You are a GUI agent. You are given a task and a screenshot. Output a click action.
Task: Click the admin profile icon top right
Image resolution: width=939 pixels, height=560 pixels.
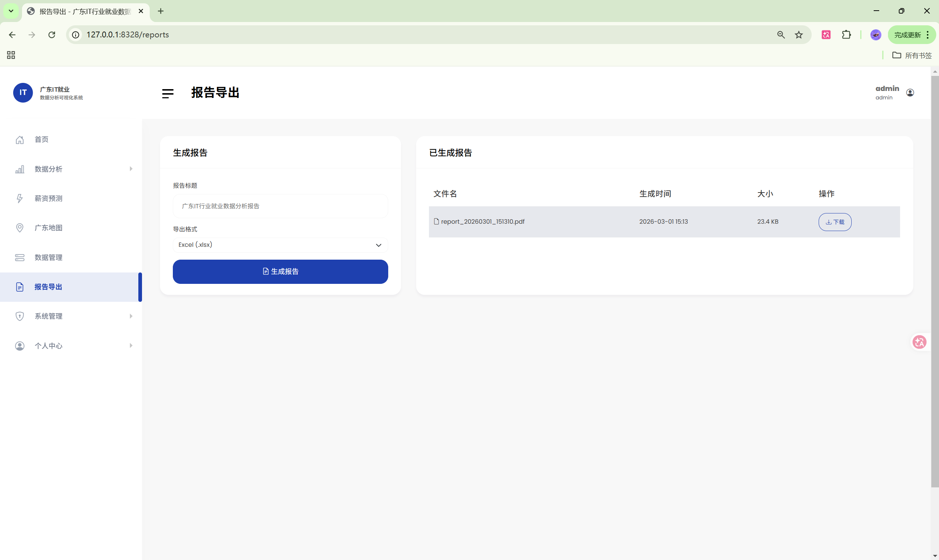tap(910, 92)
